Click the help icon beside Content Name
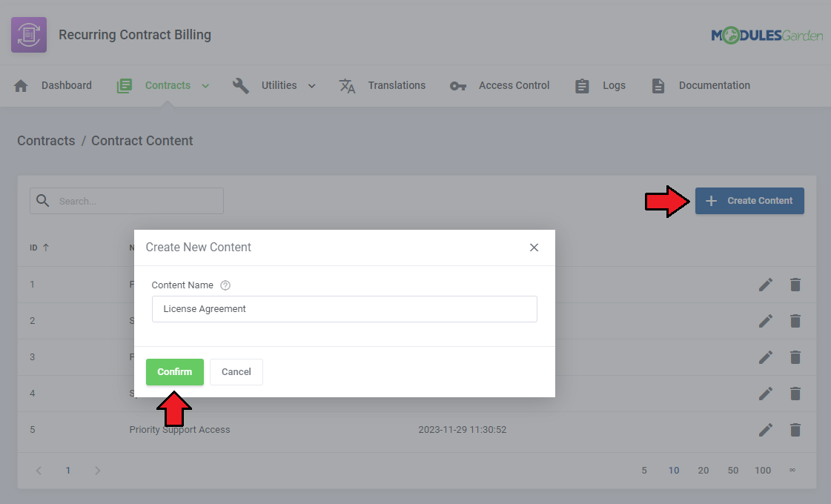Viewport: 831px width, 504px height. pos(225,285)
